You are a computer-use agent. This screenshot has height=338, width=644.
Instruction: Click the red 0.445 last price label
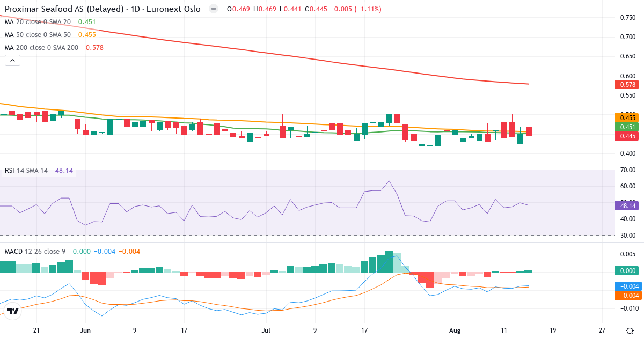[626, 136]
